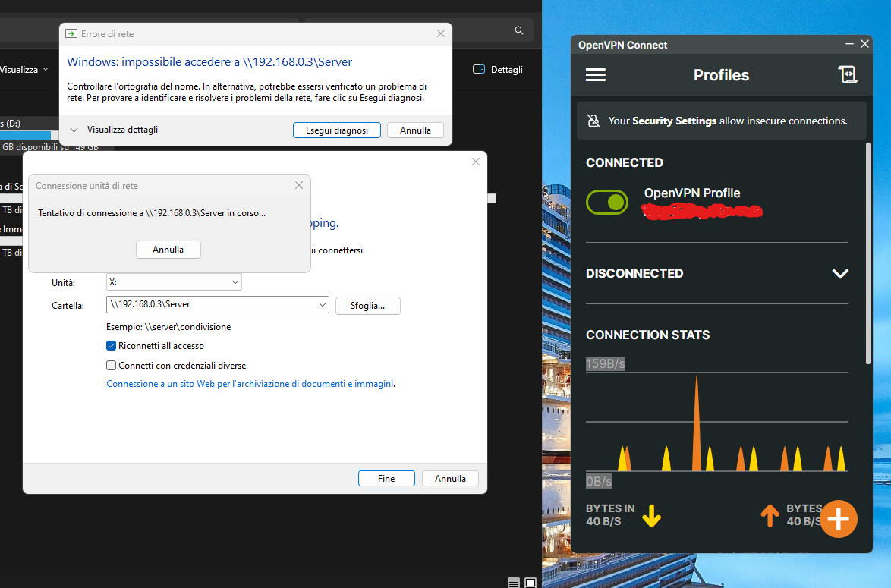This screenshot has width=891, height=588.
Task: Open the OpenVPN hamburger menu
Action: [595, 75]
